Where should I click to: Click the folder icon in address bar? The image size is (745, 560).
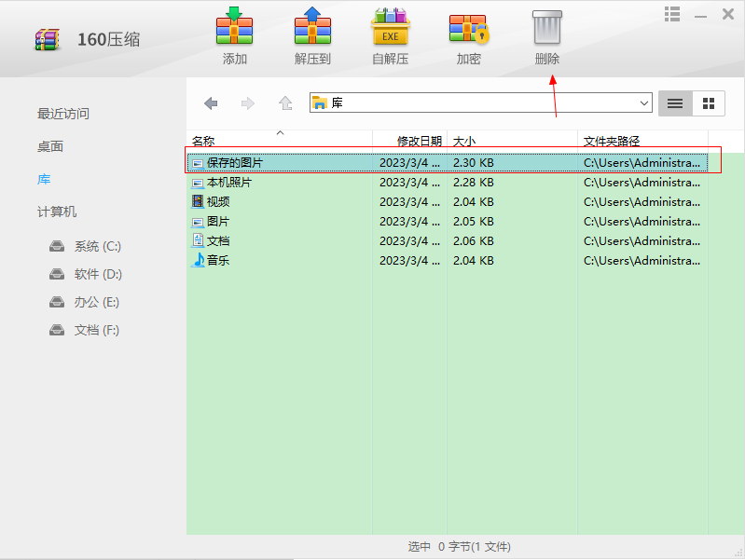coord(320,102)
